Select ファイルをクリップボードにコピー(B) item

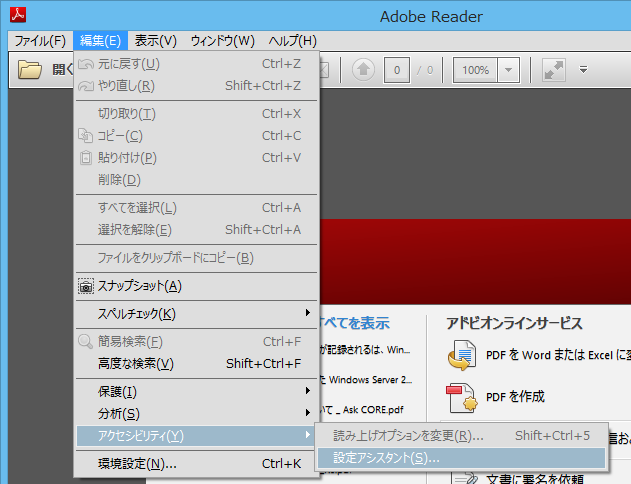[197, 258]
